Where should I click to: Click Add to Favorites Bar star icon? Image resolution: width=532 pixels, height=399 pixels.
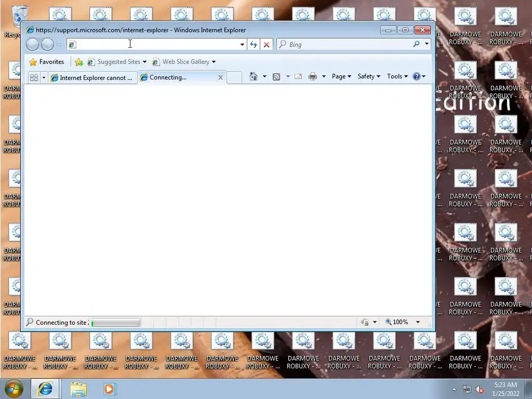click(79, 62)
